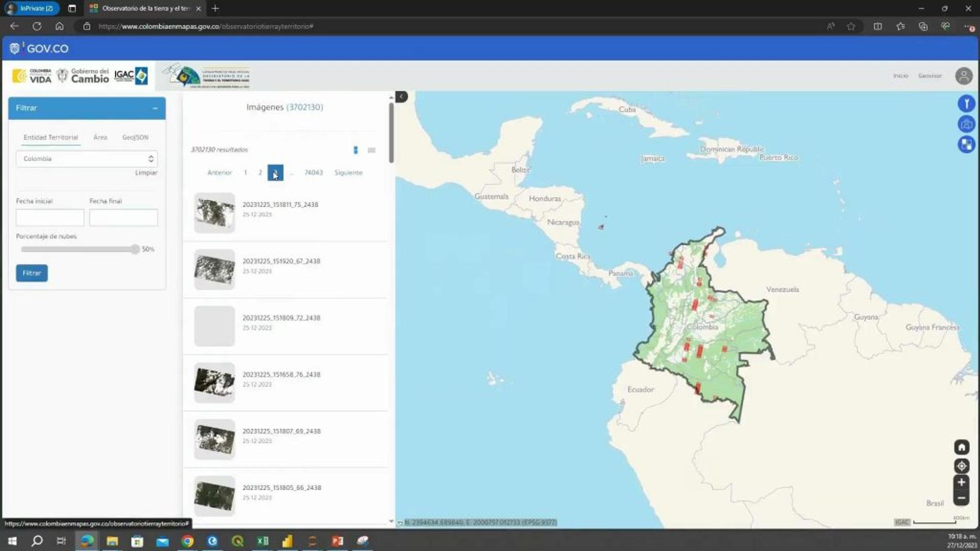Open Excel from the Windows taskbar

click(x=262, y=541)
